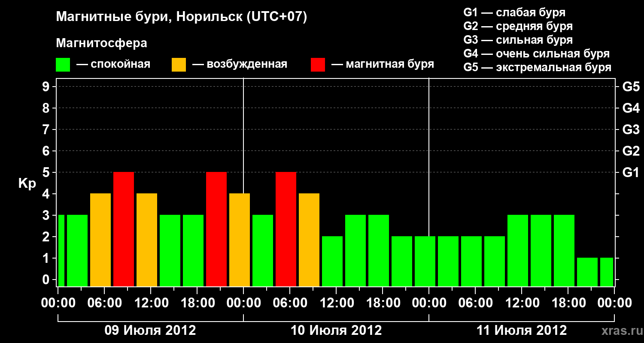
Task: Click the '— магнитная буря' legend label
Action: coord(383,65)
